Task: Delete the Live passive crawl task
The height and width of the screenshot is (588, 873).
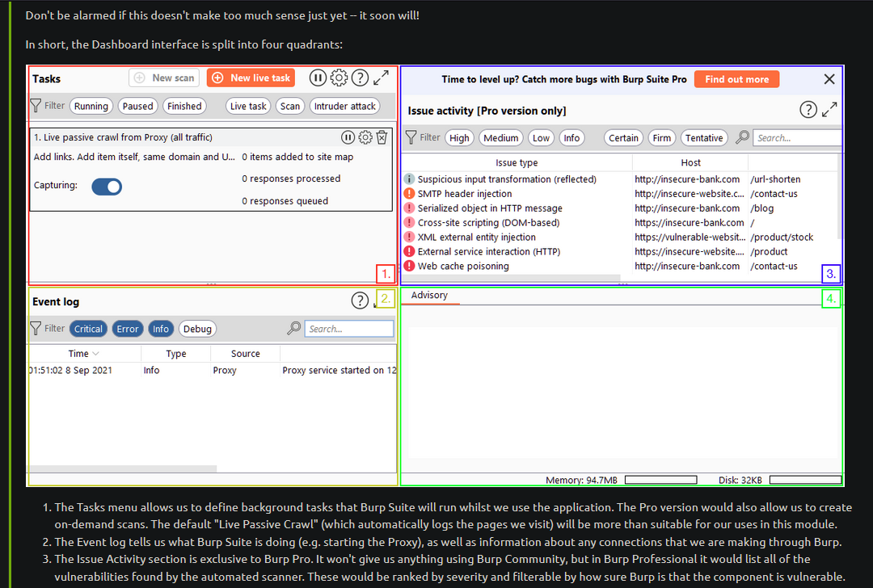Action: click(382, 137)
